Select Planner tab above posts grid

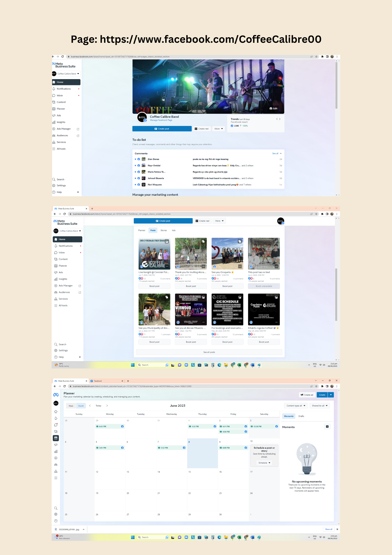[142, 230]
